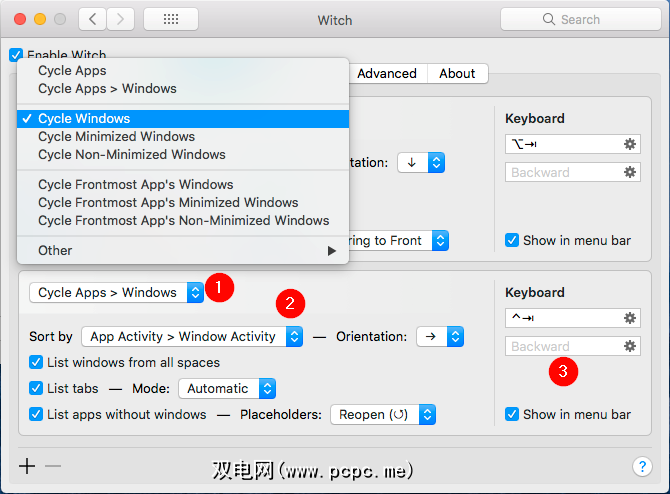Choose Cycle Frontmost App's Non-Minimized Windows
670x494 pixels.
[x=183, y=220]
